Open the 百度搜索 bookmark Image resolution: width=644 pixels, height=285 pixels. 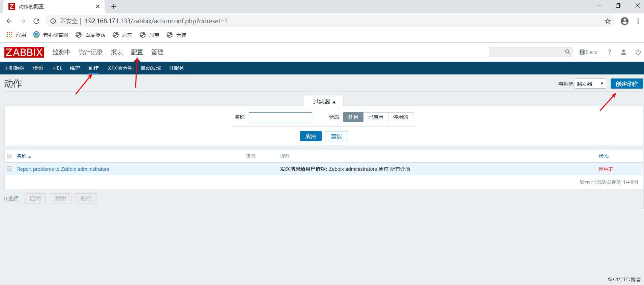pyautogui.click(x=90, y=35)
